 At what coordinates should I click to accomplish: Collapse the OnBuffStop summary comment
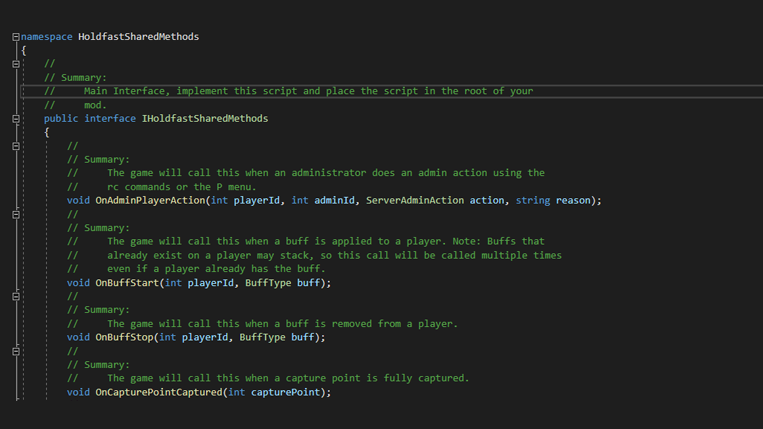(x=16, y=297)
